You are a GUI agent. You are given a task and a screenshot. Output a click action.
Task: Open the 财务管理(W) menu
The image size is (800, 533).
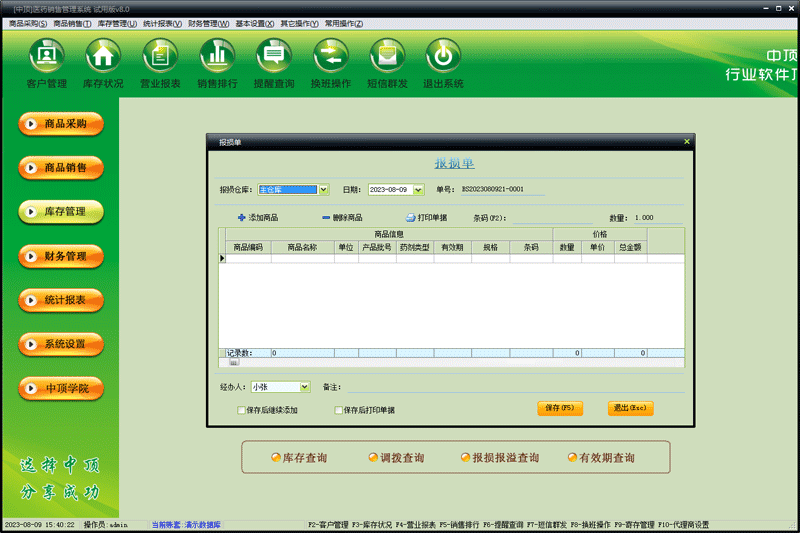pos(208,24)
